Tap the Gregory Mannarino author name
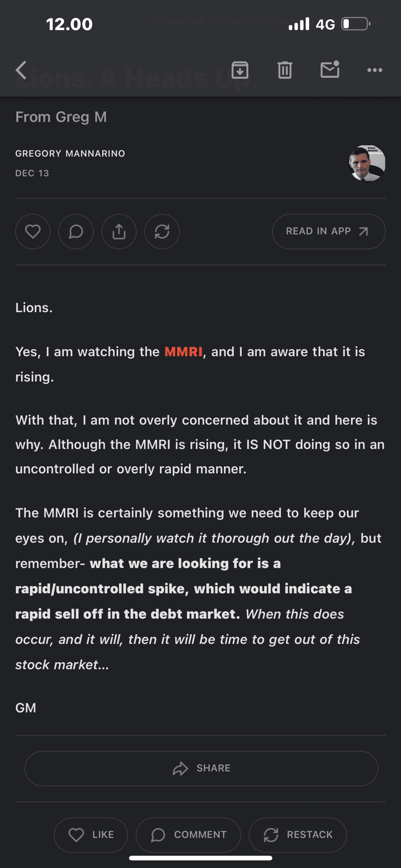The height and width of the screenshot is (868, 401). pyautogui.click(x=70, y=154)
